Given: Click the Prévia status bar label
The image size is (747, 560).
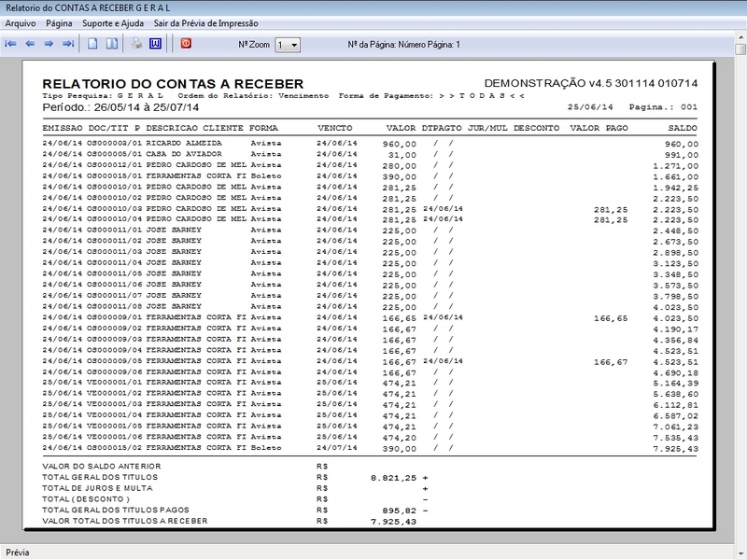Looking at the screenshot, I should (19, 552).
